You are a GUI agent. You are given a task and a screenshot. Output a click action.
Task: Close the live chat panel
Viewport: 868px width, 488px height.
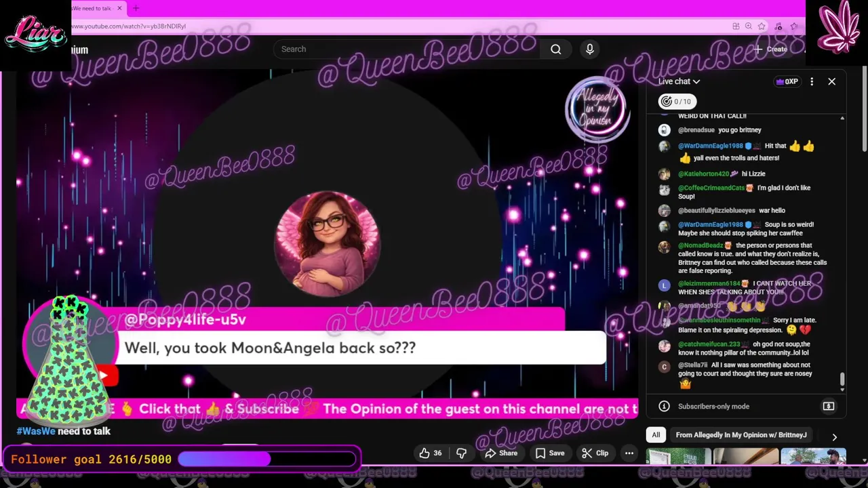(831, 81)
